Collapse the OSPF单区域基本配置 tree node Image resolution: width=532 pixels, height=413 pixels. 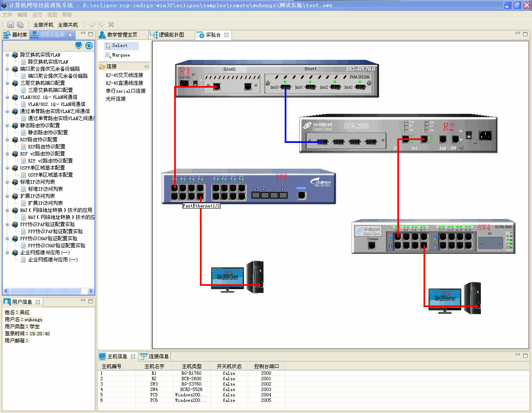pos(7,168)
